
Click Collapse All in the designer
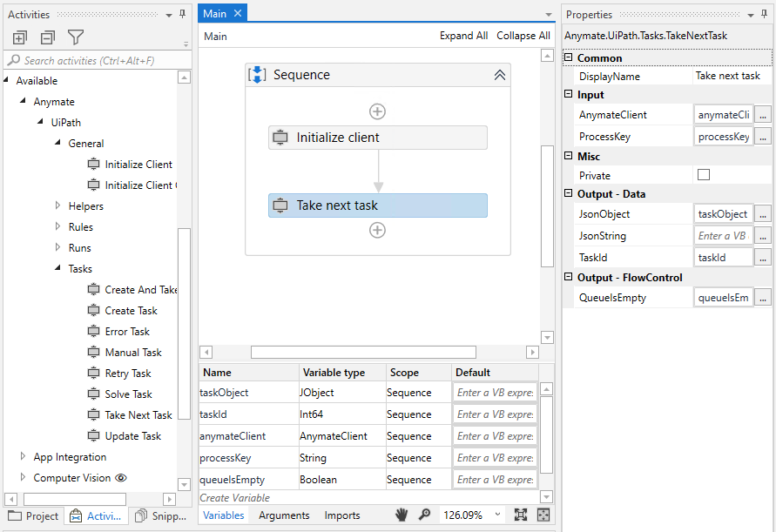pos(523,36)
